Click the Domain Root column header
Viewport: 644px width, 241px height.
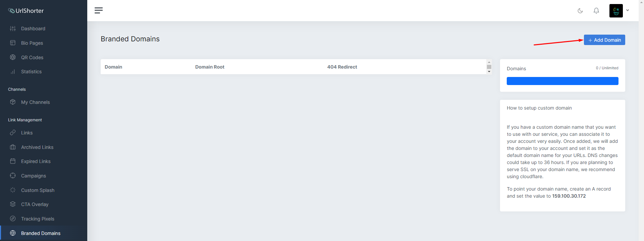210,67
